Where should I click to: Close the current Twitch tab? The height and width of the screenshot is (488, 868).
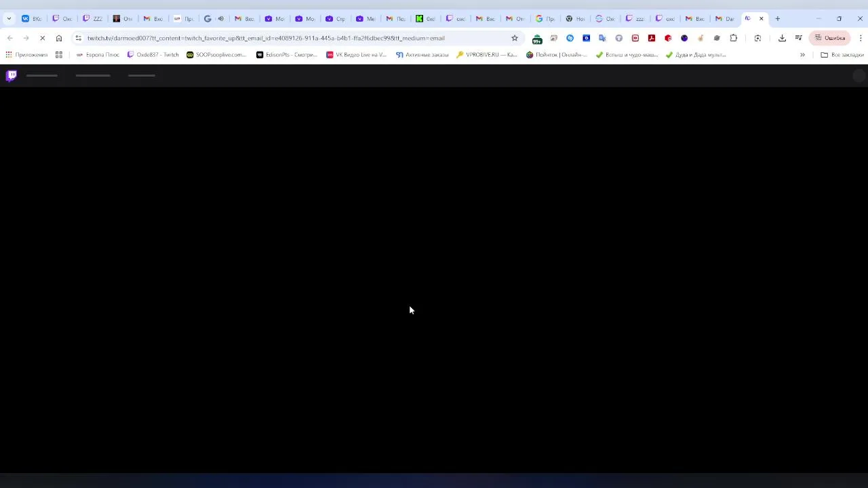point(761,19)
